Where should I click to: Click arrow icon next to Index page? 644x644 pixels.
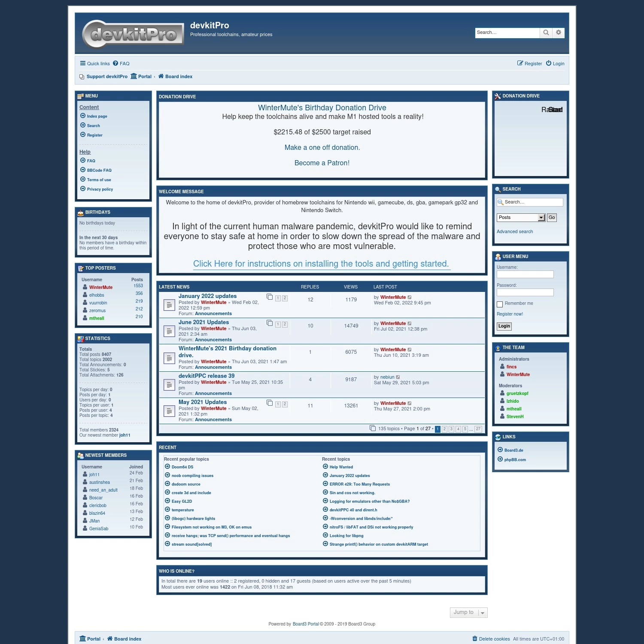(83, 116)
